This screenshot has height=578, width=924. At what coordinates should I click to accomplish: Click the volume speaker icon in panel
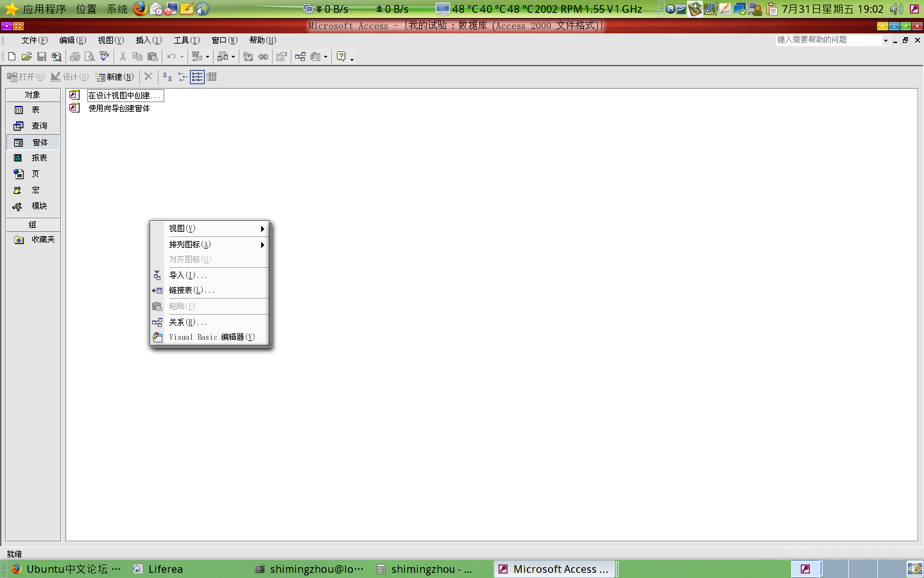[x=896, y=9]
